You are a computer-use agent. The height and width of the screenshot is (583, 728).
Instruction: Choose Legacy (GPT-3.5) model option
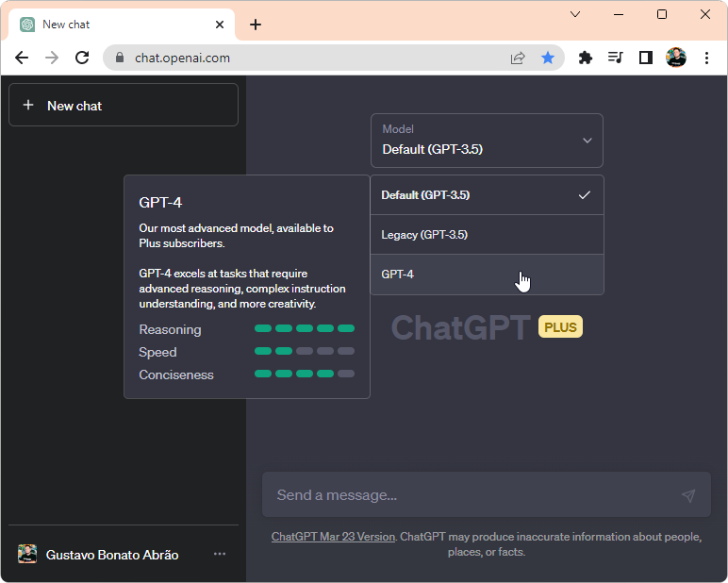click(x=487, y=235)
